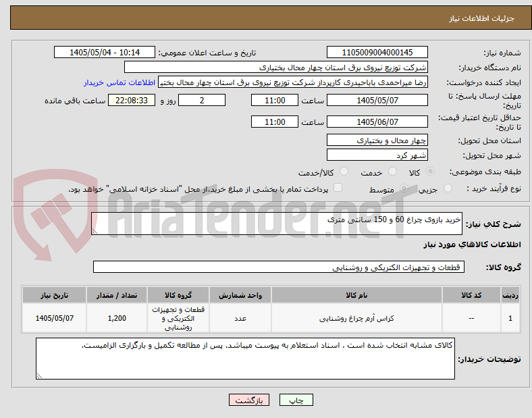
Task: Open the اطلاعات تماس خریدار link
Action: coord(119,82)
